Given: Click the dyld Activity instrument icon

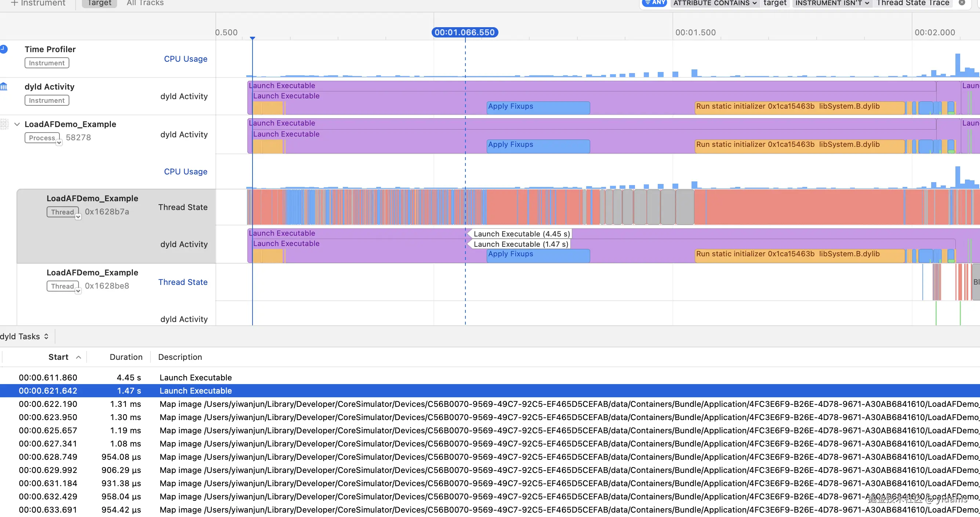Looking at the screenshot, I should pos(3,87).
